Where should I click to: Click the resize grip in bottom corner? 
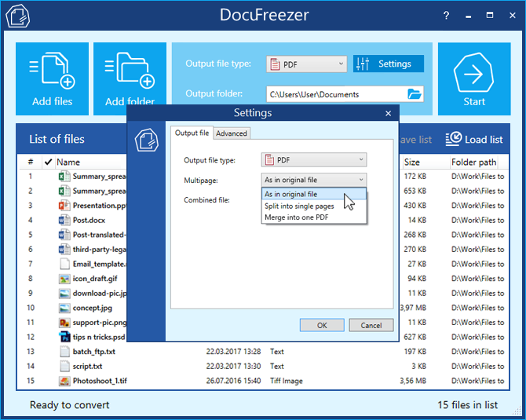[517, 411]
